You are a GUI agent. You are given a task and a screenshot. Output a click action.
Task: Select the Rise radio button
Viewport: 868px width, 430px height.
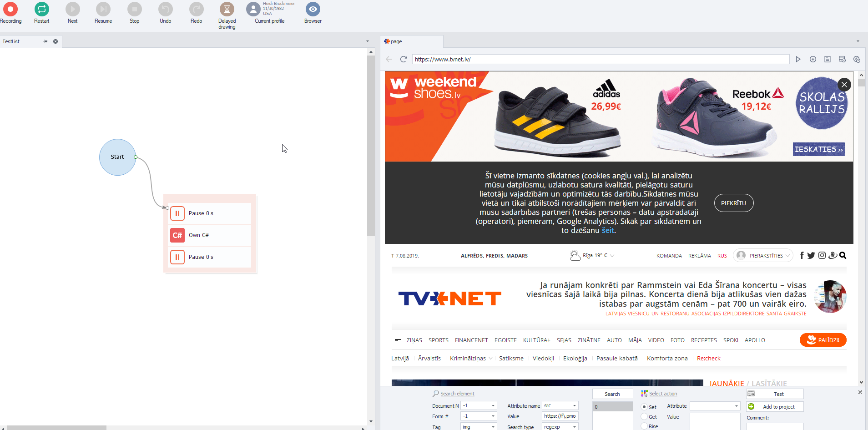tap(644, 426)
